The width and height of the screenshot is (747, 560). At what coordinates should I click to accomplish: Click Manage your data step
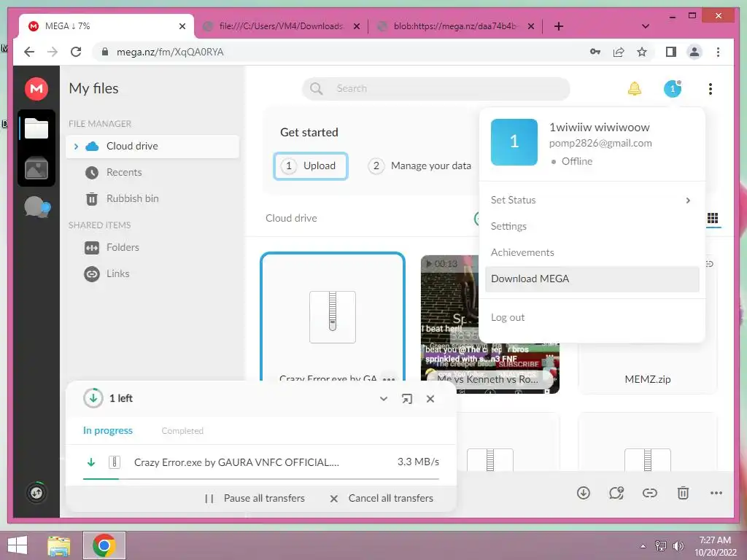pos(419,166)
